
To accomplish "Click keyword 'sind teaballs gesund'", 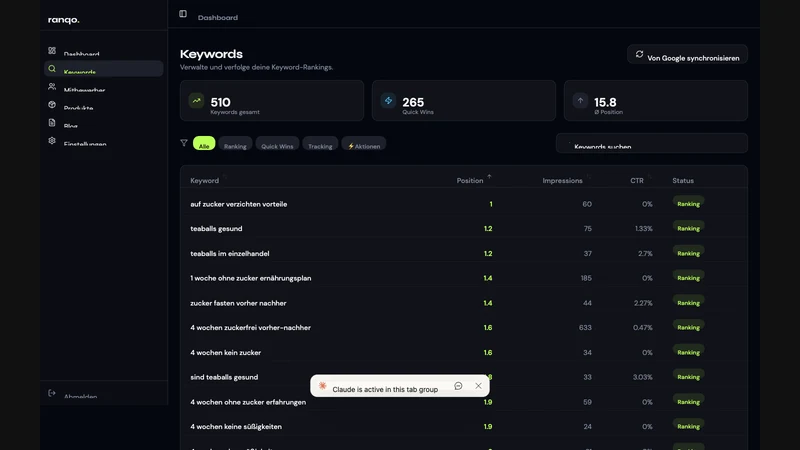I will [224, 377].
